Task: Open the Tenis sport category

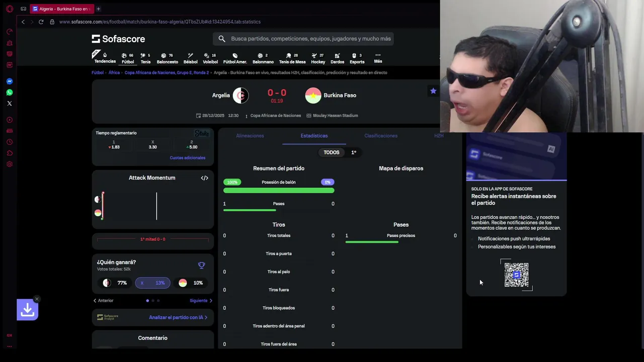Action: click(145, 58)
